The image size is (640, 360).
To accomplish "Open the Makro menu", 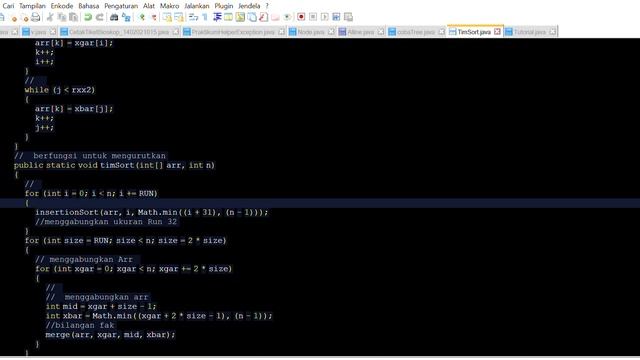I will pos(169,6).
